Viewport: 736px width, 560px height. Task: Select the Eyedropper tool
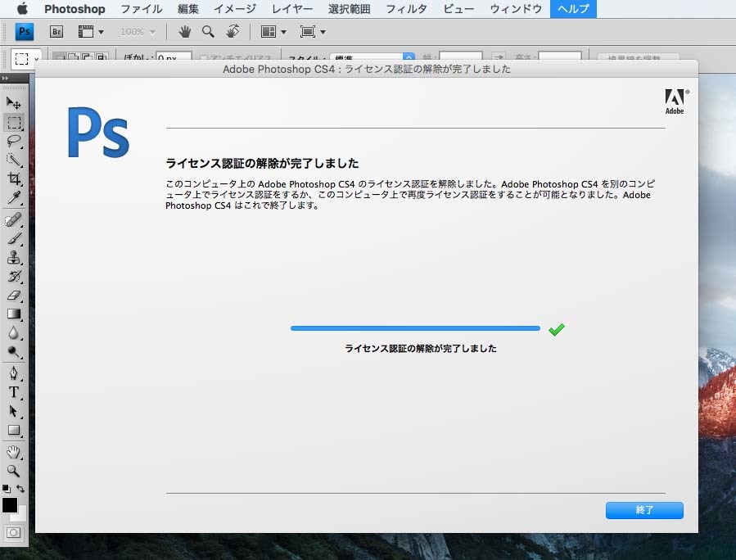(13, 197)
